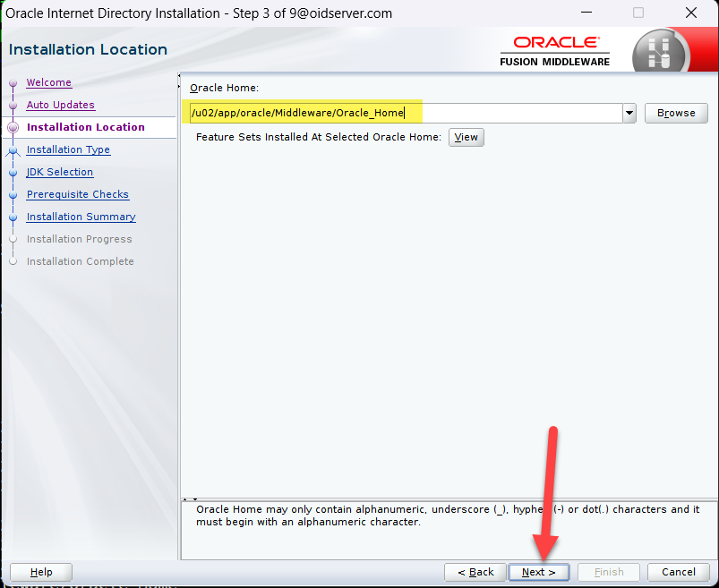Proceed with the Next button
The image size is (719, 588).
point(538,572)
